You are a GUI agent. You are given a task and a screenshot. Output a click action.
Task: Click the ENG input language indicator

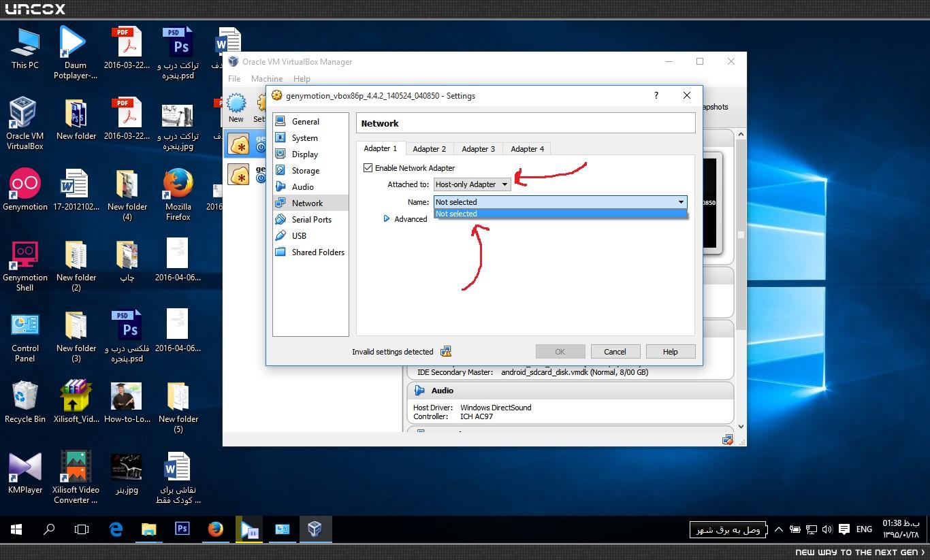tap(864, 529)
